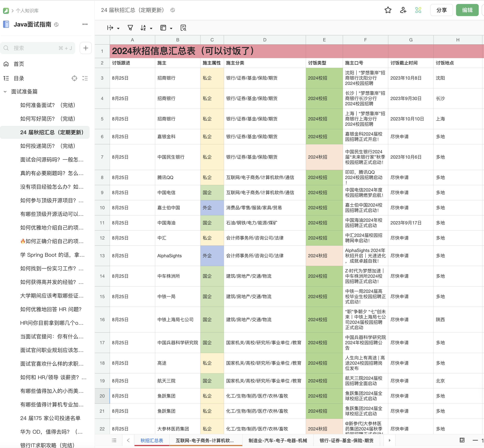Open the Yuque logo home icon

[x=6, y=10]
